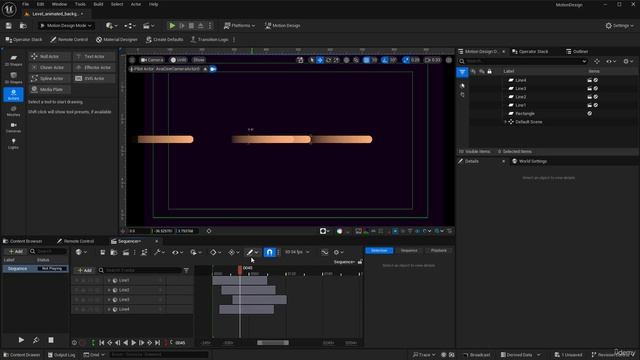Open the Settings dropdown at top right
This screenshot has width=640, height=360.
(x=619, y=26)
